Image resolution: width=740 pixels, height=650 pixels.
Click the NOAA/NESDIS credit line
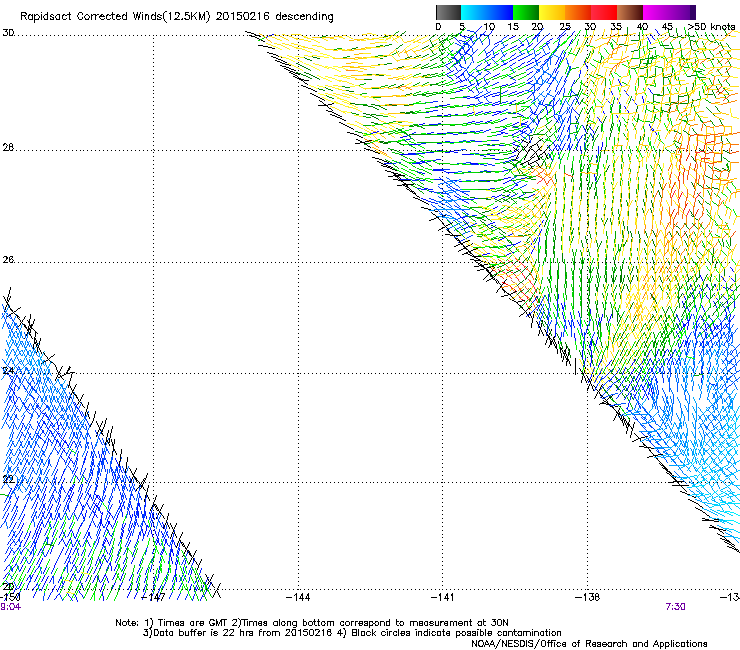point(589,644)
